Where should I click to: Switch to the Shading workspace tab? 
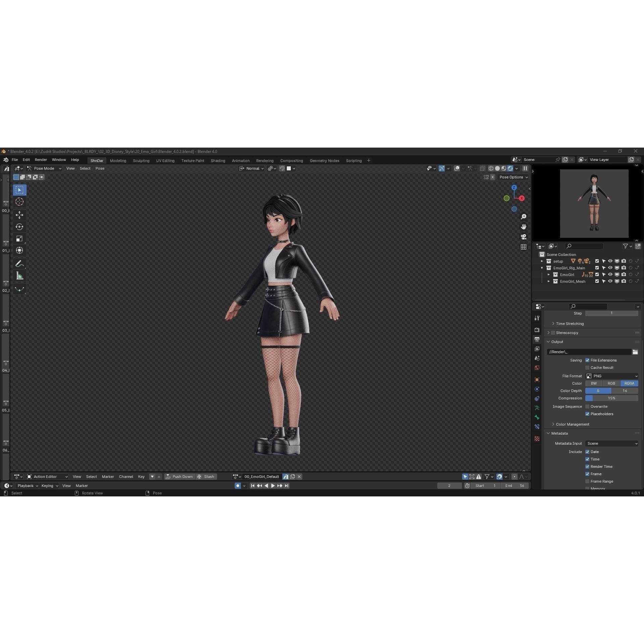pyautogui.click(x=218, y=160)
